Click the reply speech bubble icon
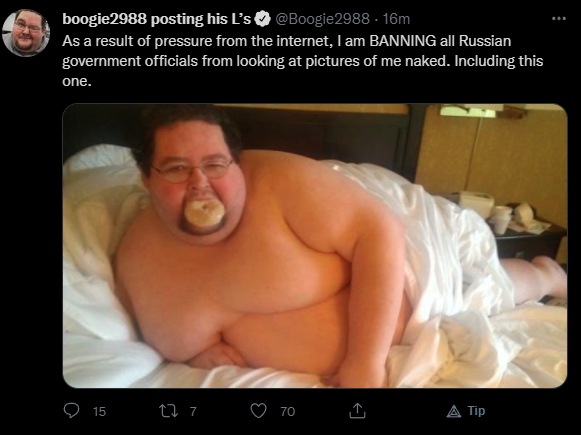The image size is (581, 435). click(x=71, y=411)
